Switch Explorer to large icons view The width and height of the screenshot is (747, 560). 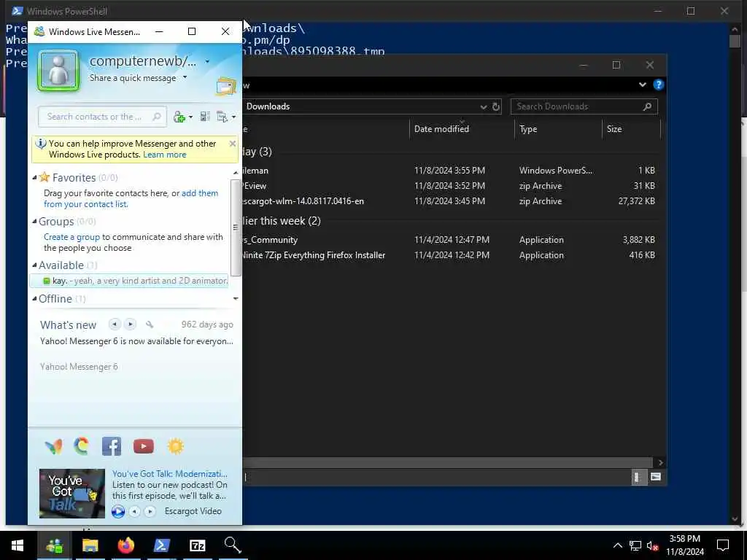click(656, 477)
